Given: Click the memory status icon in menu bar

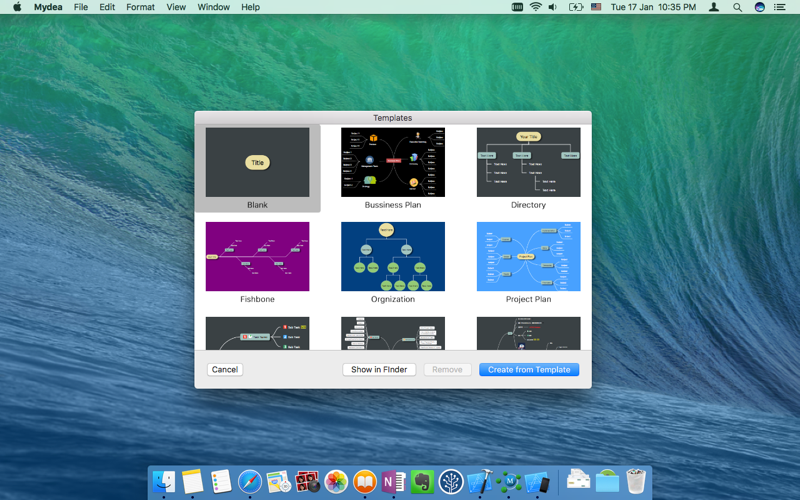Looking at the screenshot, I should [x=517, y=7].
